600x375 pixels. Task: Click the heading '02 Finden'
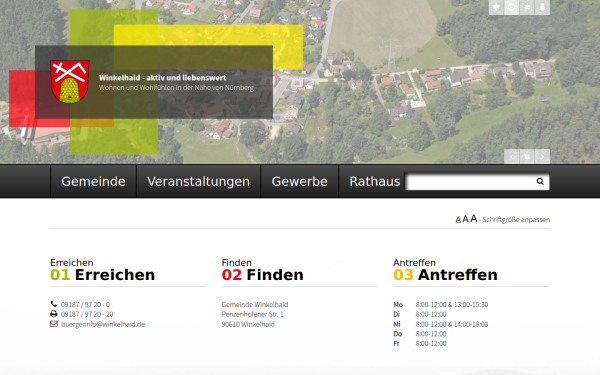pyautogui.click(x=262, y=275)
